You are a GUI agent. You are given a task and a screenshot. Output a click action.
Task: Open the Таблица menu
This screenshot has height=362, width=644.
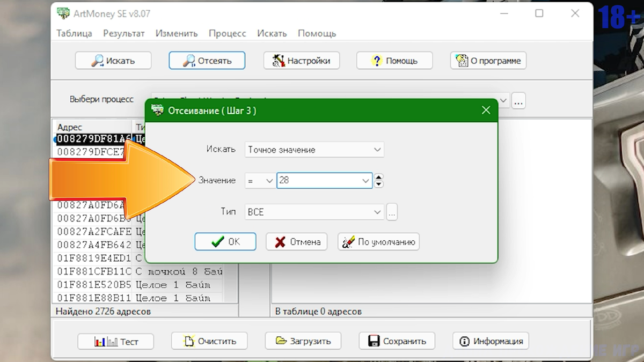click(75, 33)
